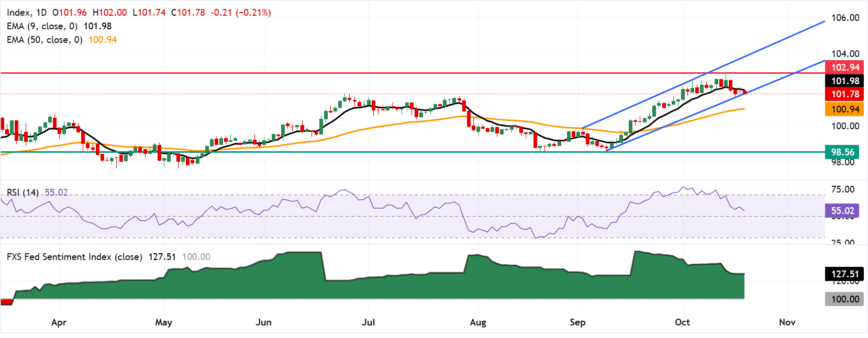Image resolution: width=868 pixels, height=338 pixels.
Task: Click the red 102.94 price label
Action: (844, 67)
